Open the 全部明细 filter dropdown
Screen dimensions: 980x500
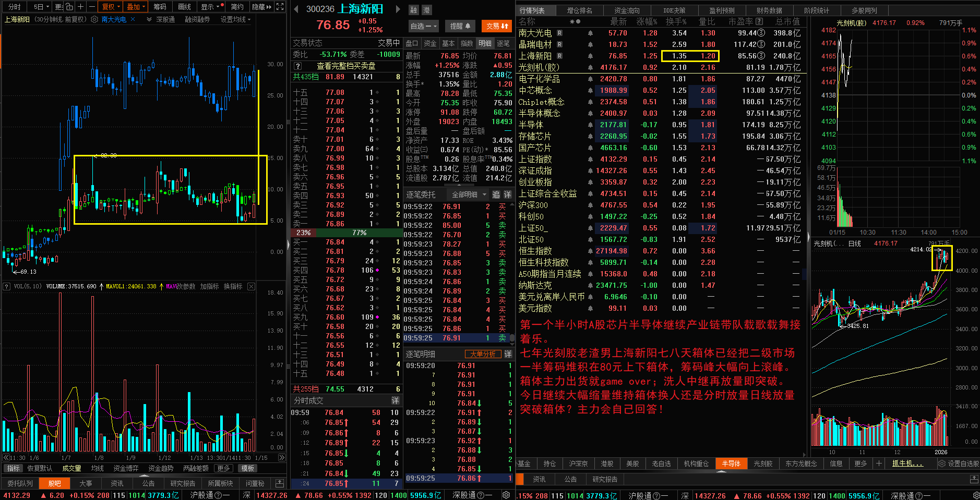[469, 194]
